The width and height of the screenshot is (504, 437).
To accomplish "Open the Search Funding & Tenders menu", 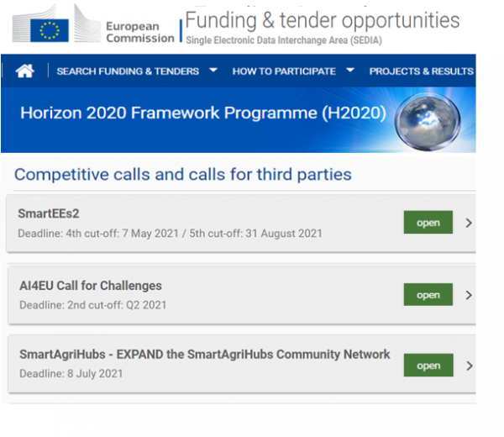I will point(128,71).
